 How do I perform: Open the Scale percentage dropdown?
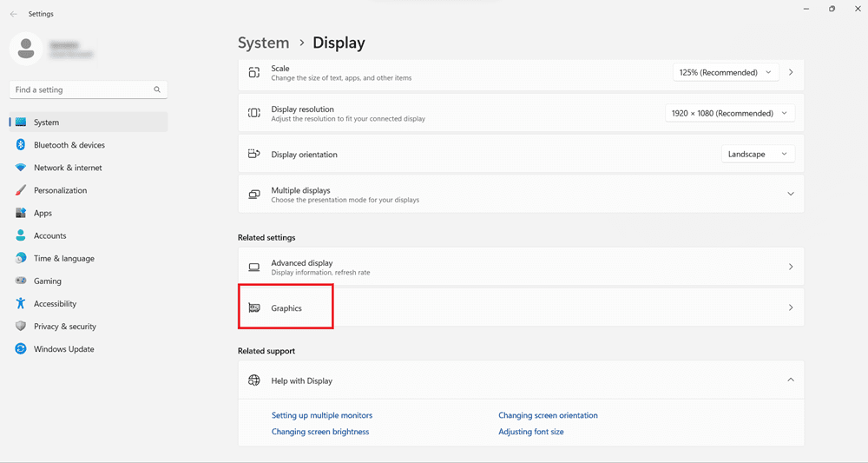pyautogui.click(x=726, y=73)
